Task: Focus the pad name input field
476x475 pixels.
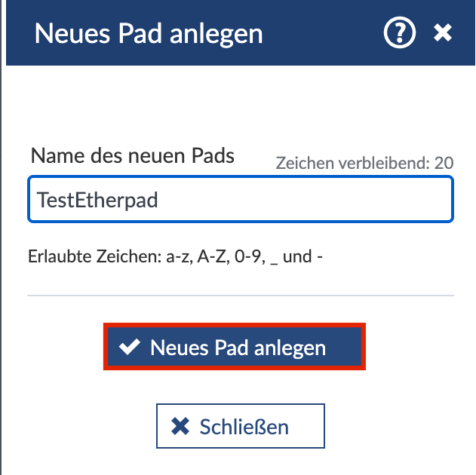Action: point(240,200)
